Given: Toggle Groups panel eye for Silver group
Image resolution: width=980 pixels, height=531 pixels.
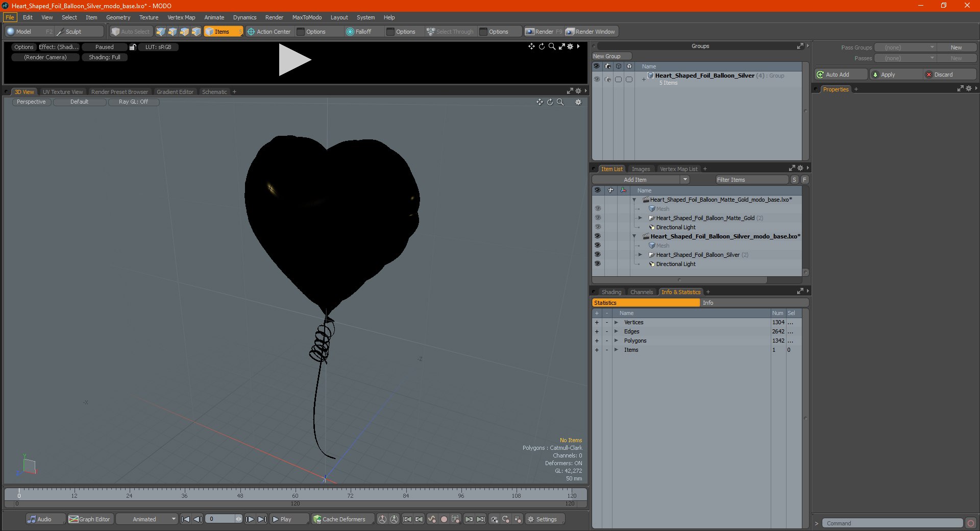Looking at the screenshot, I should 597,79.
